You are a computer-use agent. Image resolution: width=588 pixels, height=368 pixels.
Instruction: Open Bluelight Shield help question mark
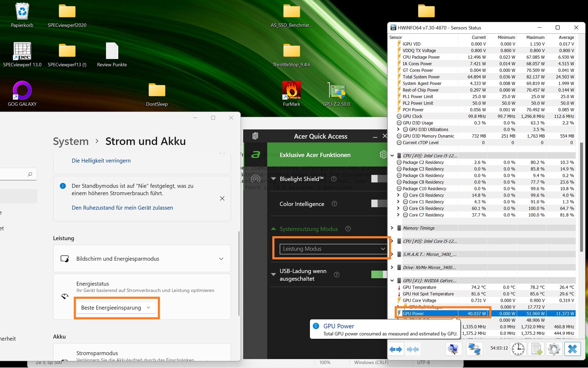tap(334, 179)
